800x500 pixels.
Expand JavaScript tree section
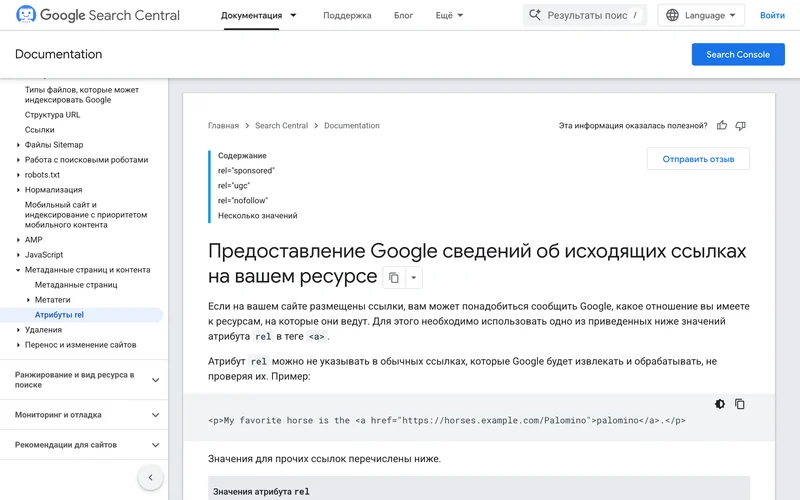click(18, 255)
